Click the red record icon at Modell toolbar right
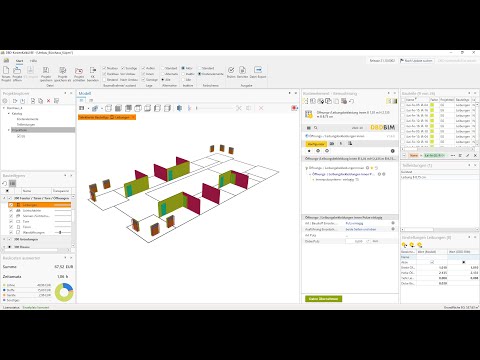The image size is (480, 360). click(294, 108)
